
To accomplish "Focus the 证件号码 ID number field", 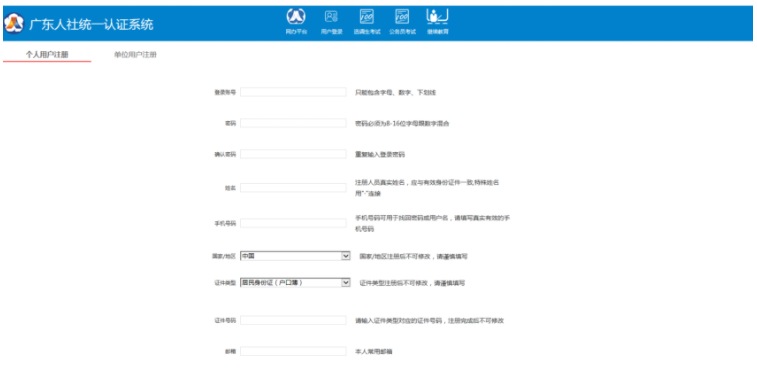I will [x=293, y=320].
